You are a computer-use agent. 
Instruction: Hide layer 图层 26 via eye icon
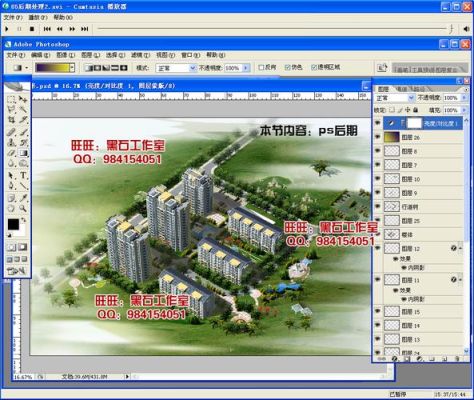tap(378, 137)
